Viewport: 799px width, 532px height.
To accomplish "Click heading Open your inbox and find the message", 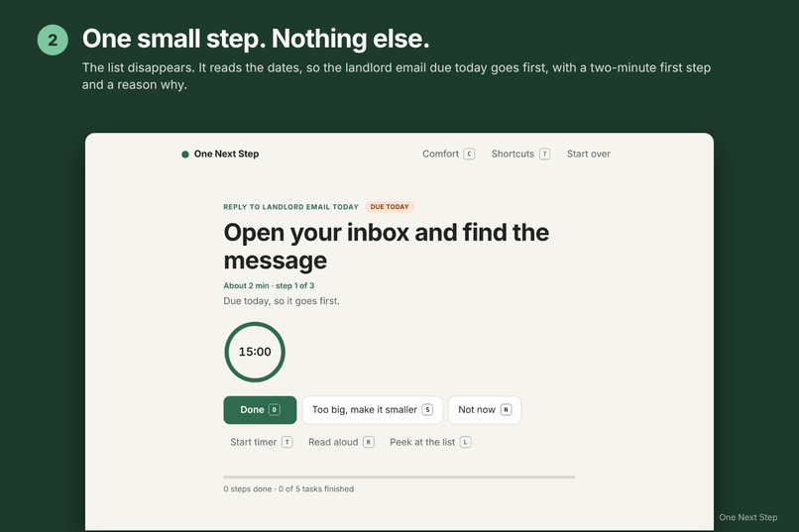I will click(387, 247).
